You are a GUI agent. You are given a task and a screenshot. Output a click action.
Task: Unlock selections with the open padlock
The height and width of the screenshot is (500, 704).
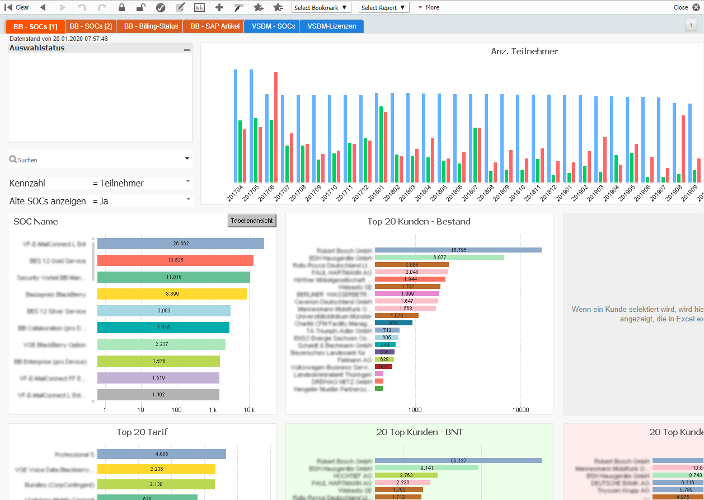(140, 7)
